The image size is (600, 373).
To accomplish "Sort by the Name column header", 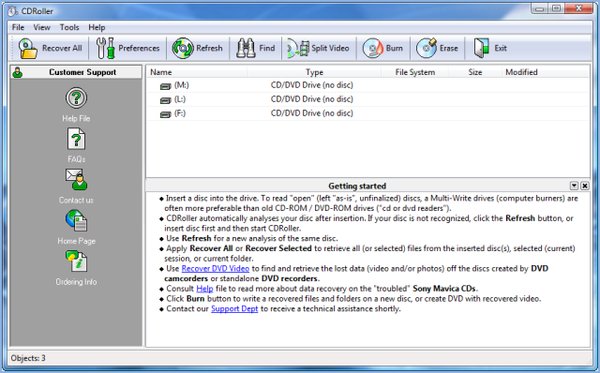I will [x=197, y=72].
